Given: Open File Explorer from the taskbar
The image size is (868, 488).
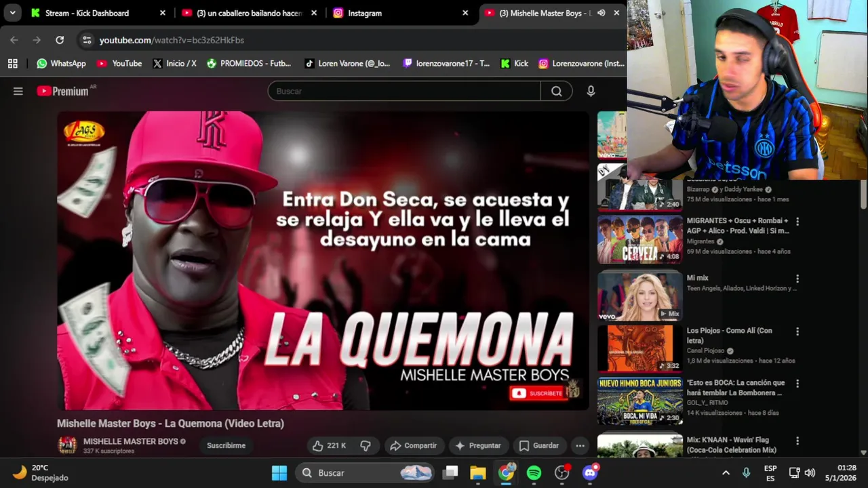Looking at the screenshot, I should 478,472.
